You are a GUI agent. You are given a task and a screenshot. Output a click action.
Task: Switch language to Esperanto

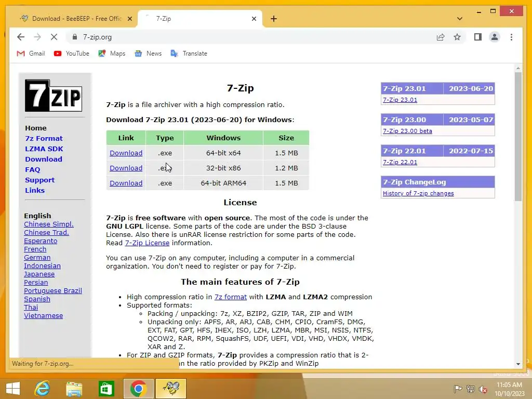[x=41, y=241]
